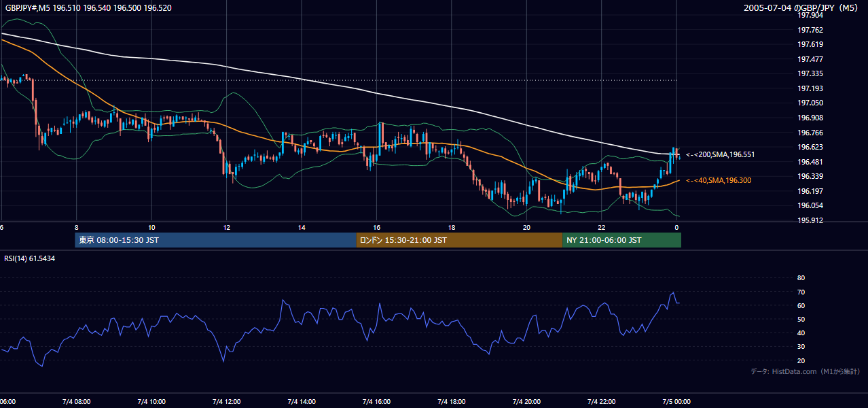Select the 2005-07-04 GBP/JPY (M5) title

[x=801, y=8]
